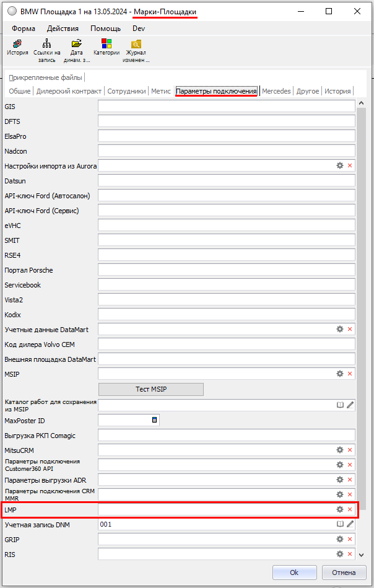This screenshot has height=588, width=374.
Task: Open the Журнал изменений toolbar icon
Action: 136,48
